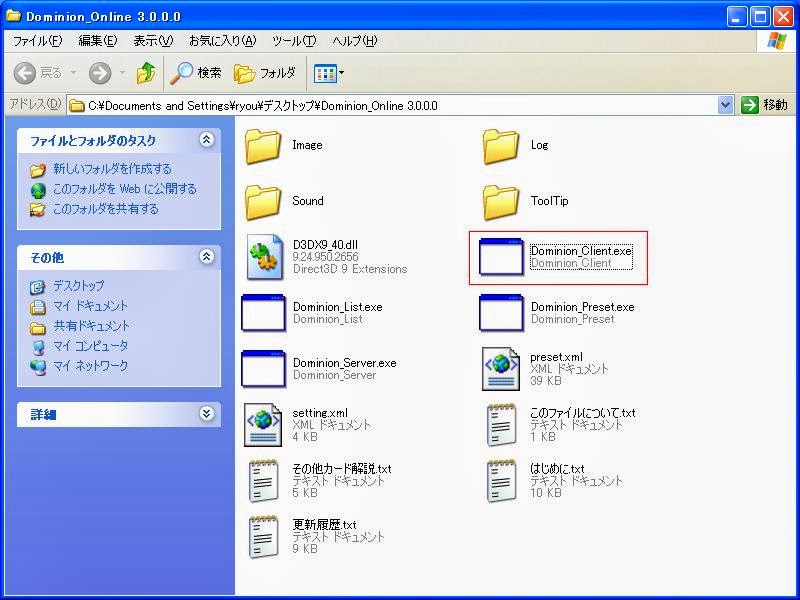
Task: Click 新しいフォルダを作成する link
Action: click(x=112, y=168)
